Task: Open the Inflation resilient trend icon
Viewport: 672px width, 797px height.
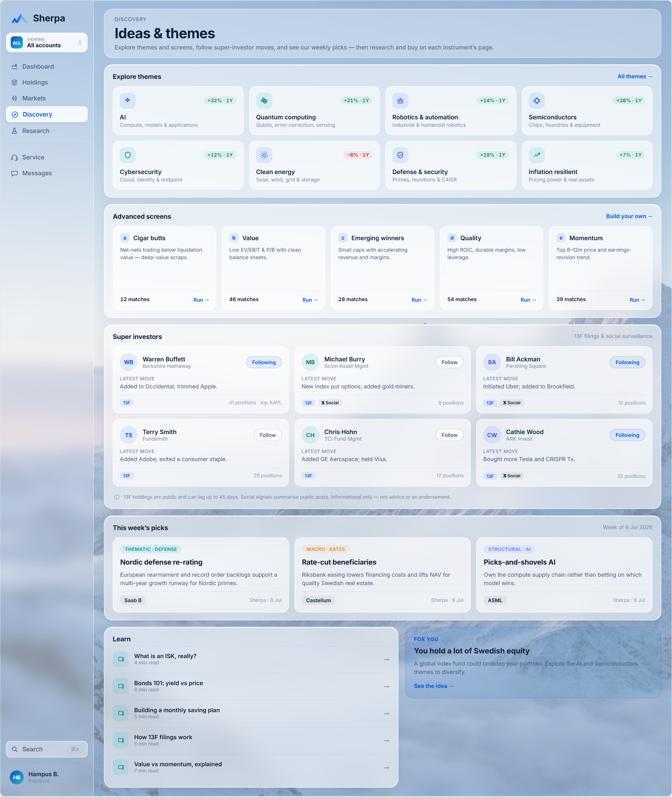Action: [537, 155]
